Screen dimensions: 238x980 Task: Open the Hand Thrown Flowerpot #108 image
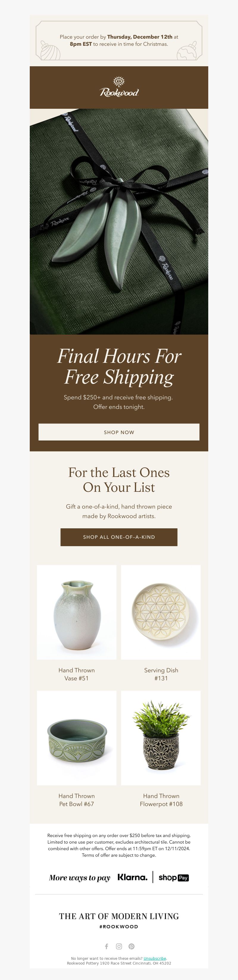(x=161, y=738)
